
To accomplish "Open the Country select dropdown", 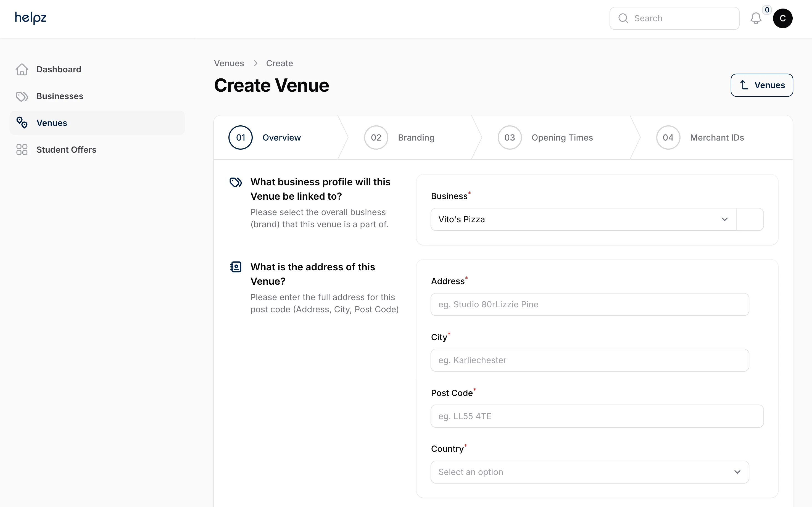I will pos(590,472).
